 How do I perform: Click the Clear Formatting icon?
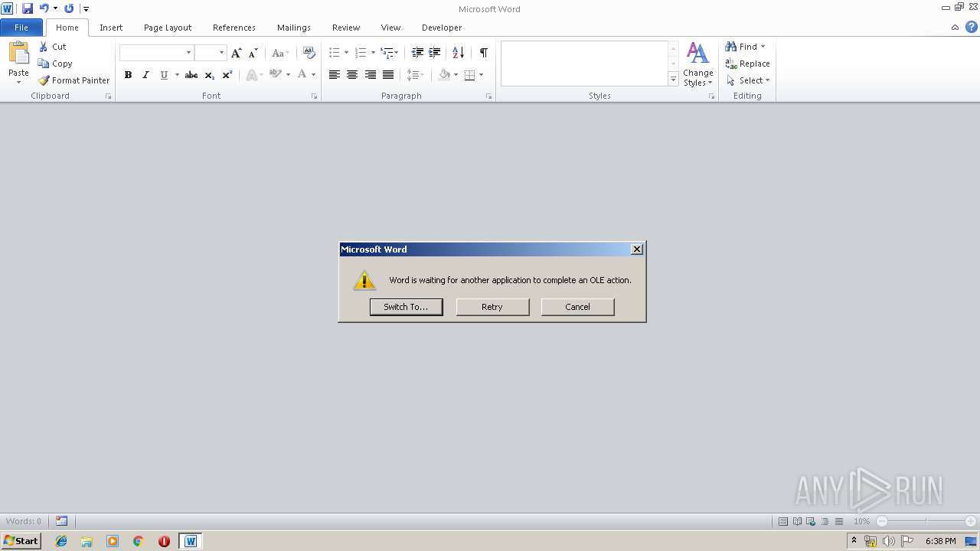tap(309, 53)
